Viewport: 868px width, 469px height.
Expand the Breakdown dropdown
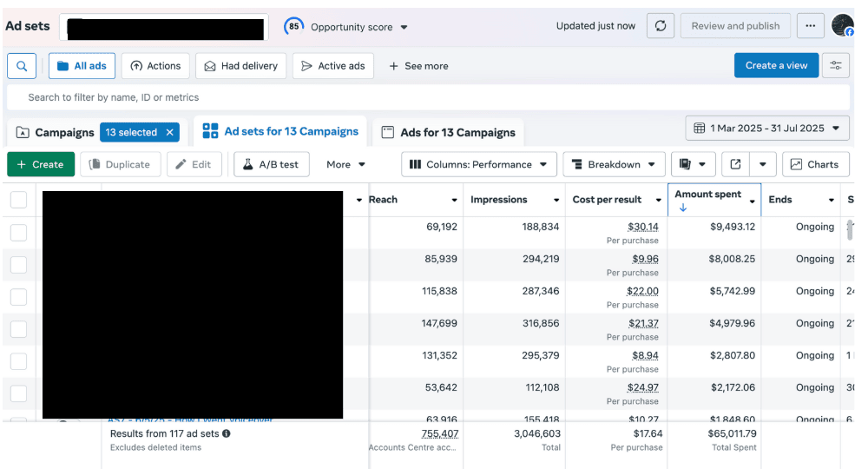pos(614,164)
